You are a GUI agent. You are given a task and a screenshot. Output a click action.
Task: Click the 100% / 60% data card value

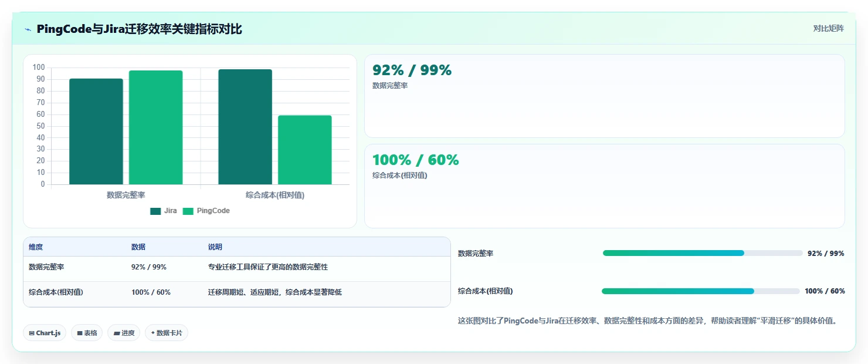click(415, 160)
